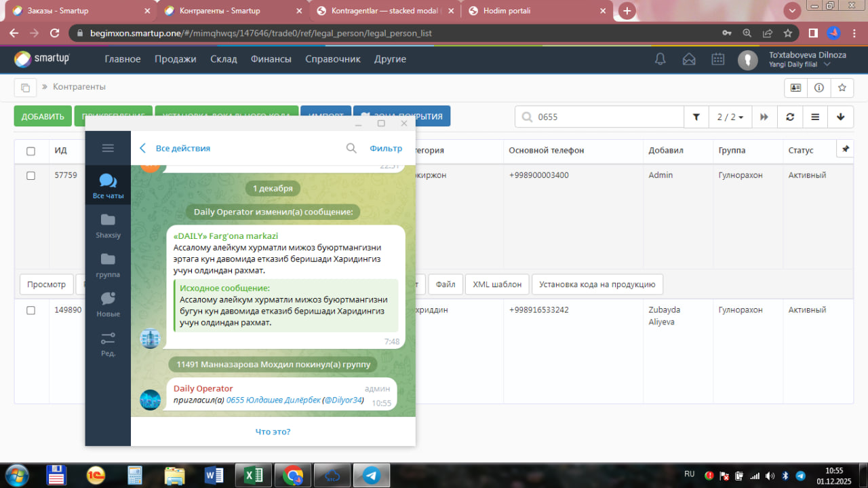
Task: Click the Smartup logo
Action: point(42,59)
